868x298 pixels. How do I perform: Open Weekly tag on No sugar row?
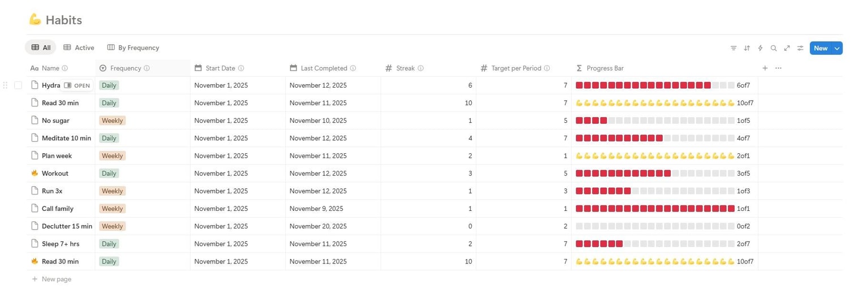[x=112, y=120]
